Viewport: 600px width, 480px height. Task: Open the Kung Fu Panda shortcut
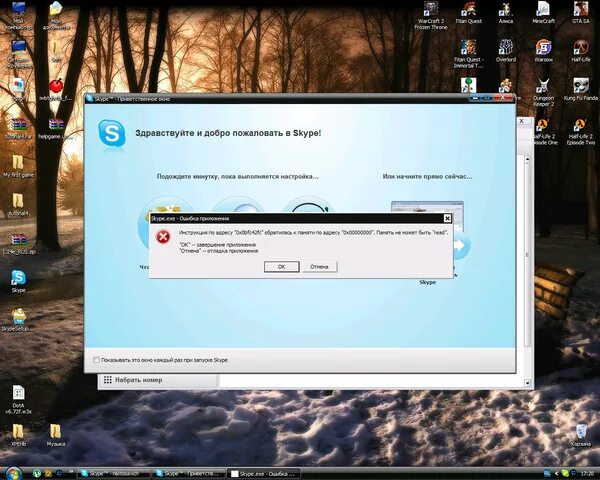(580, 89)
